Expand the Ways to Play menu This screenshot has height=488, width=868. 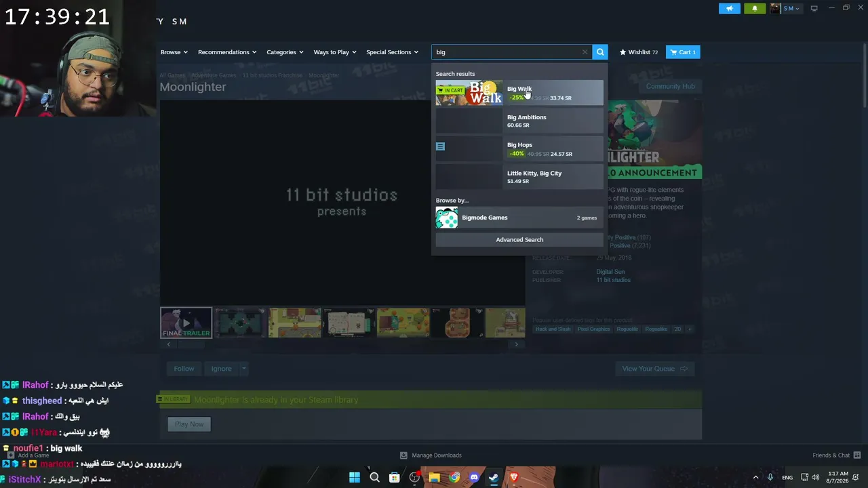[335, 52]
